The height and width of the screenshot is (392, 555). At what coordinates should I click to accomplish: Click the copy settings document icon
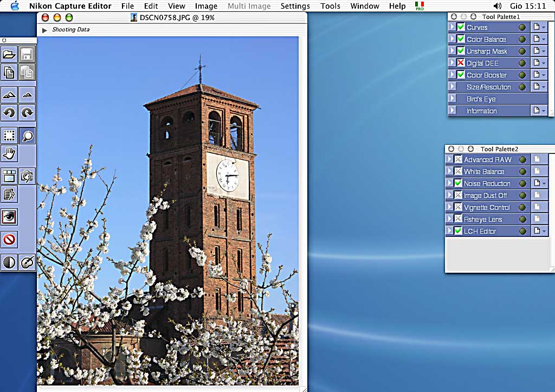tap(9, 72)
